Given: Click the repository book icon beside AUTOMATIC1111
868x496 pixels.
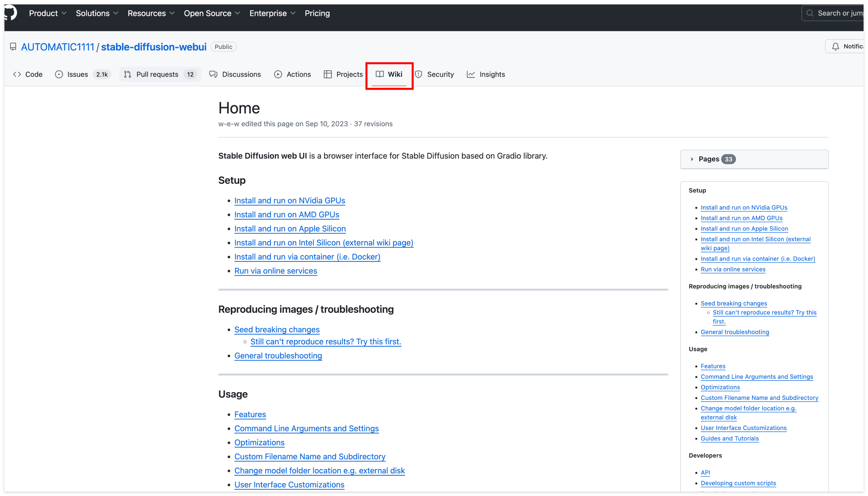Looking at the screenshot, I should pyautogui.click(x=13, y=47).
